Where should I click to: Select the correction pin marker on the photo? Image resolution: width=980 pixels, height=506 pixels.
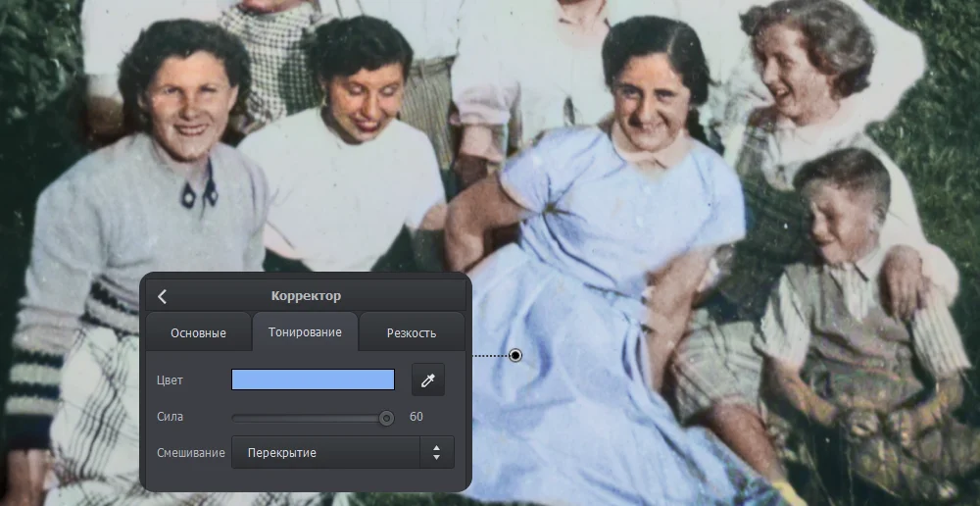[x=515, y=356]
